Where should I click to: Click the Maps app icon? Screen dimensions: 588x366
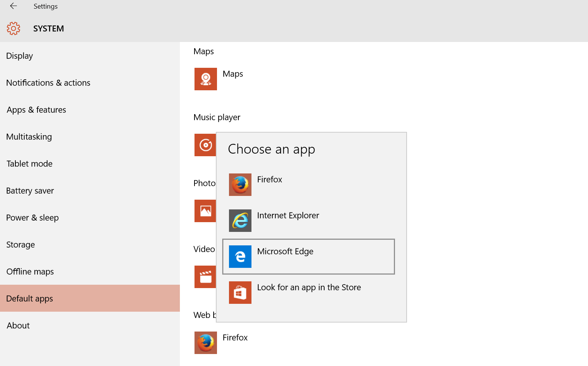click(206, 79)
